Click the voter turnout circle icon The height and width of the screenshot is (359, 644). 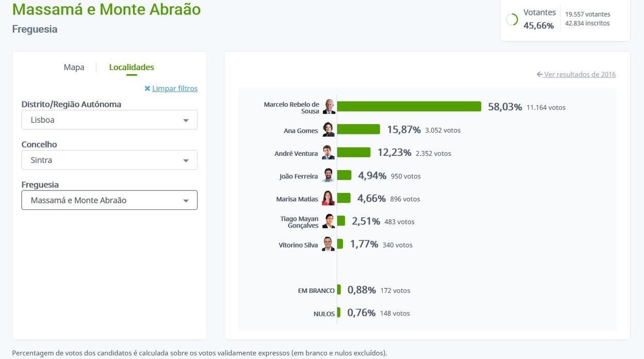[x=512, y=20]
